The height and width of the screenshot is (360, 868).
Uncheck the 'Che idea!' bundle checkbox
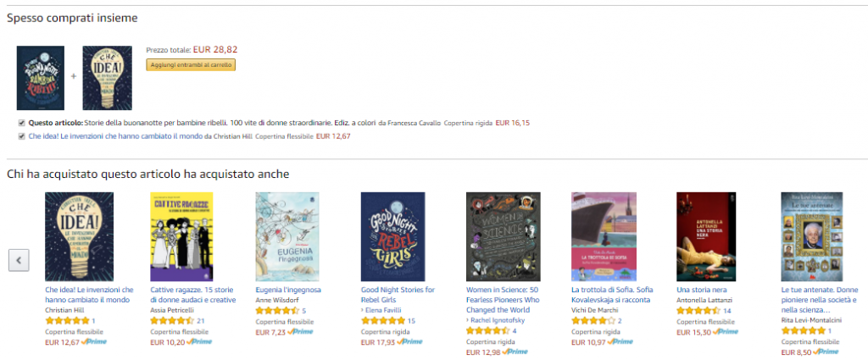(21, 136)
